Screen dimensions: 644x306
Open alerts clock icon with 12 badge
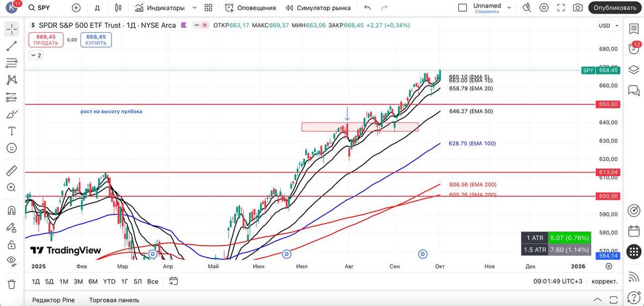coord(634,49)
